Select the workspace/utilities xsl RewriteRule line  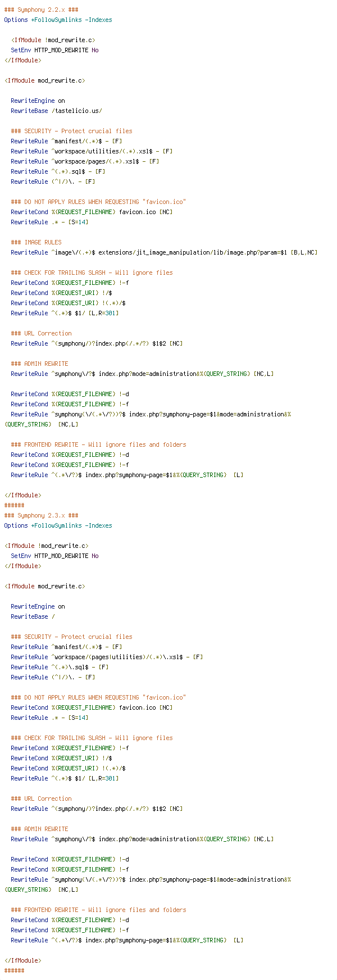[x=92, y=151]
